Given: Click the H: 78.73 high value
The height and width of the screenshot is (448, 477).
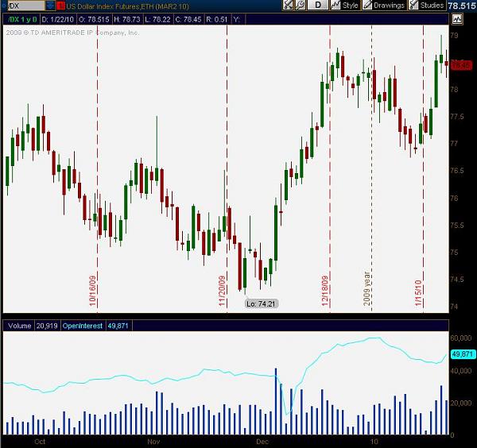Looking at the screenshot, I should [127, 20].
